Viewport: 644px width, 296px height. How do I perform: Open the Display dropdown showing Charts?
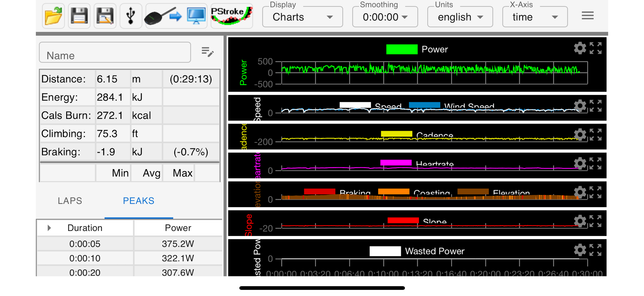pos(302,17)
